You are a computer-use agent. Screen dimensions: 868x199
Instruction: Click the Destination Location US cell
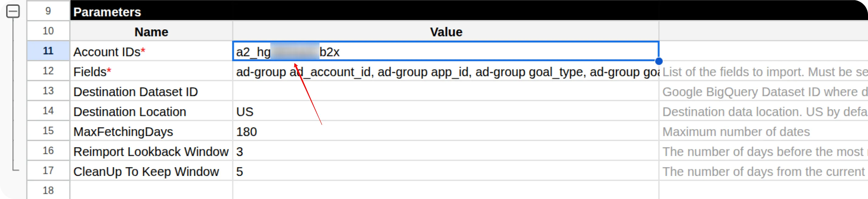point(446,111)
